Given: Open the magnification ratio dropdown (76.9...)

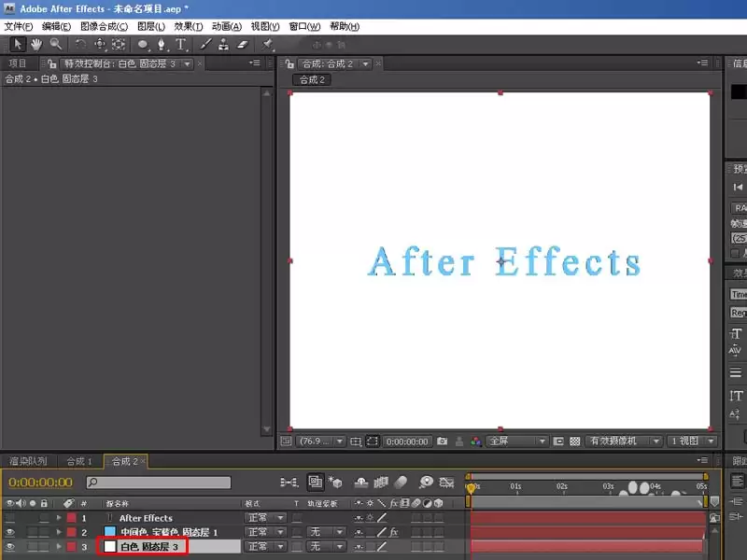Looking at the screenshot, I should pyautogui.click(x=320, y=441).
